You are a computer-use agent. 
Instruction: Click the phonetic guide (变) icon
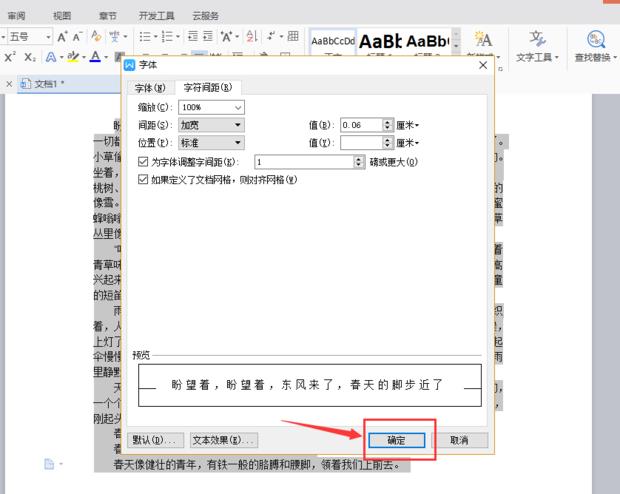point(115,36)
